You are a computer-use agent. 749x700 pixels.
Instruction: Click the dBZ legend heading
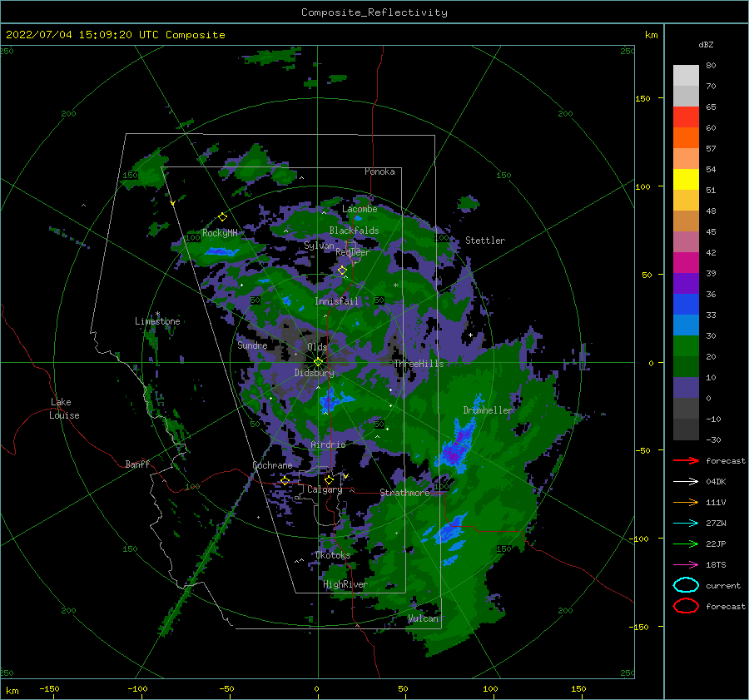706,44
